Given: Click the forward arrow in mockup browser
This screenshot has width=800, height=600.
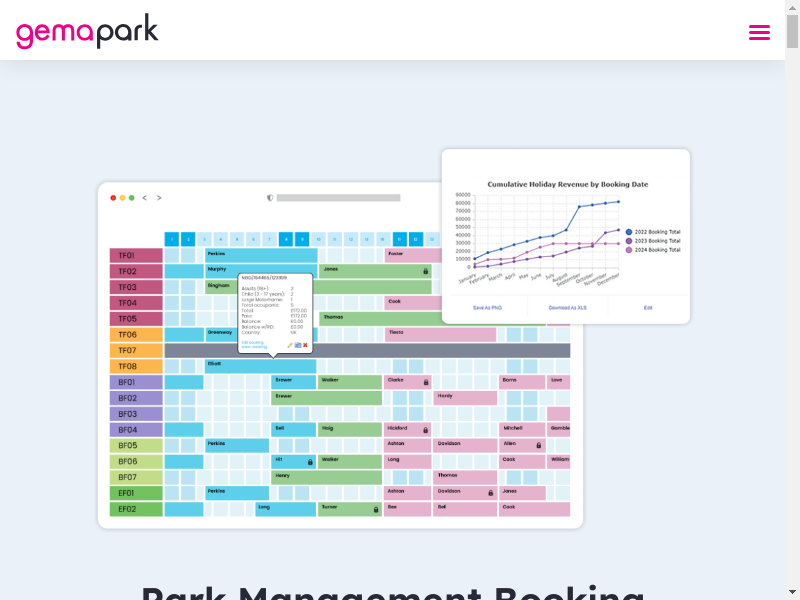Looking at the screenshot, I should click(159, 198).
